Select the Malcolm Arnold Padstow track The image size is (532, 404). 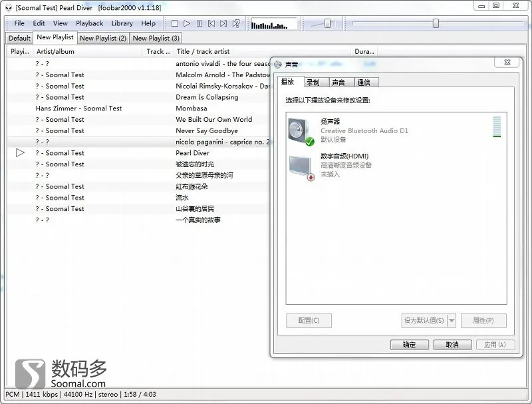138,75
